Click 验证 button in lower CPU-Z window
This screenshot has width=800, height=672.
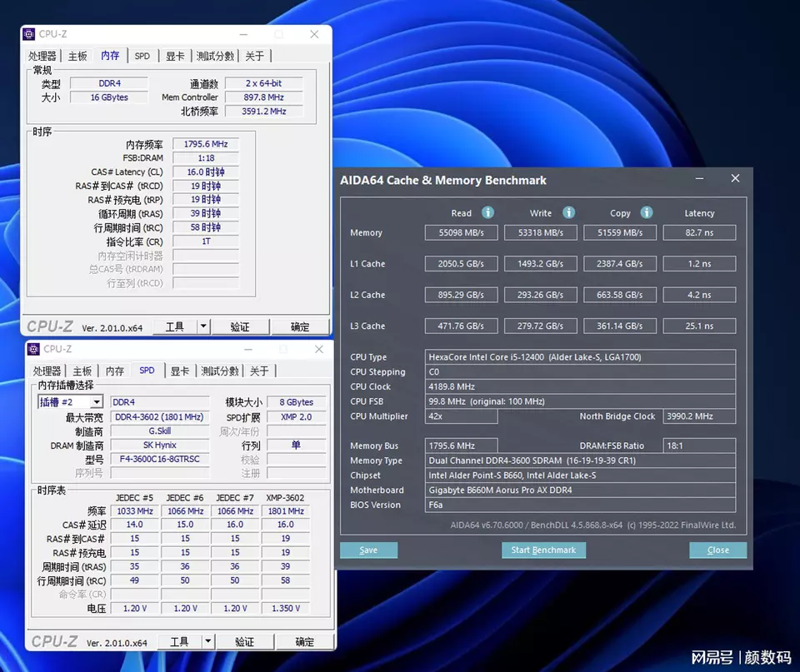[x=244, y=642]
